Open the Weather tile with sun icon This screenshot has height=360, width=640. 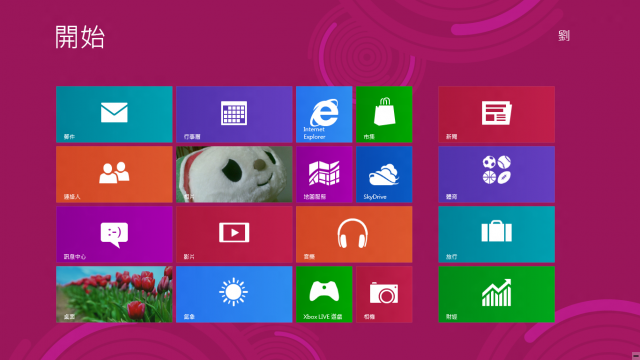[x=234, y=294]
